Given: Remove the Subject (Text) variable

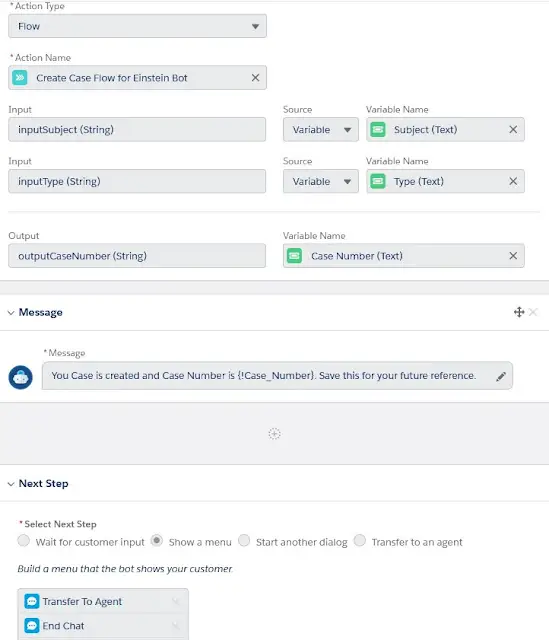Looking at the screenshot, I should pos(513,129).
